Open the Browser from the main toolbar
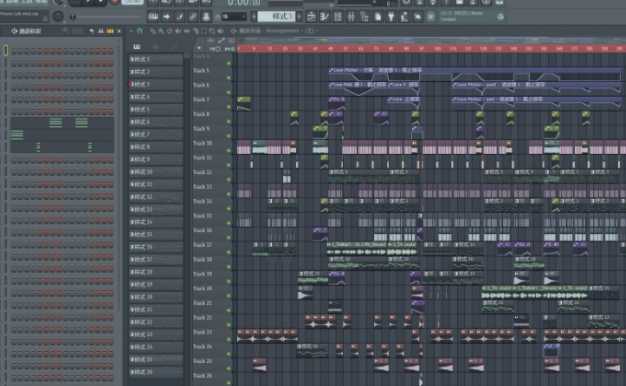The height and width of the screenshot is (386, 626). [364, 17]
